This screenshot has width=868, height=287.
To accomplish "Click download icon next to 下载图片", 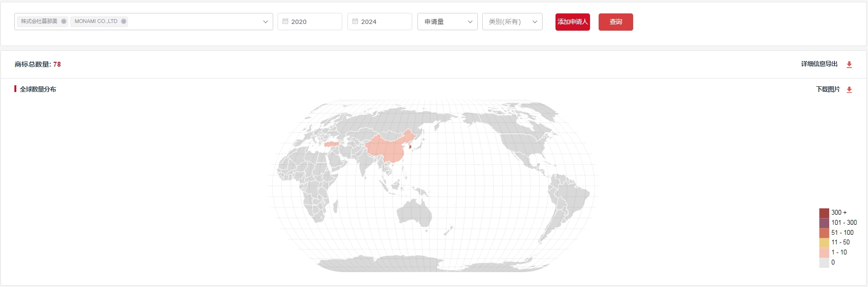I will [849, 90].
